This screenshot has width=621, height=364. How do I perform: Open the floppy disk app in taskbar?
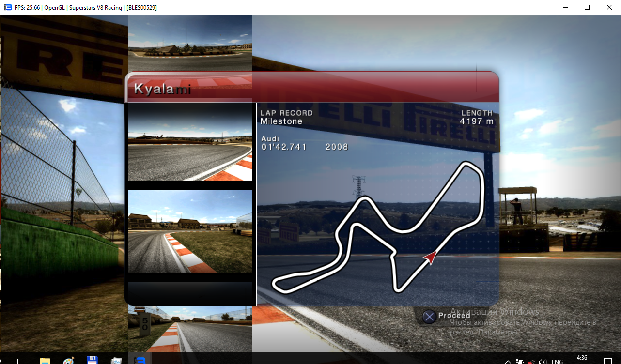point(92,361)
